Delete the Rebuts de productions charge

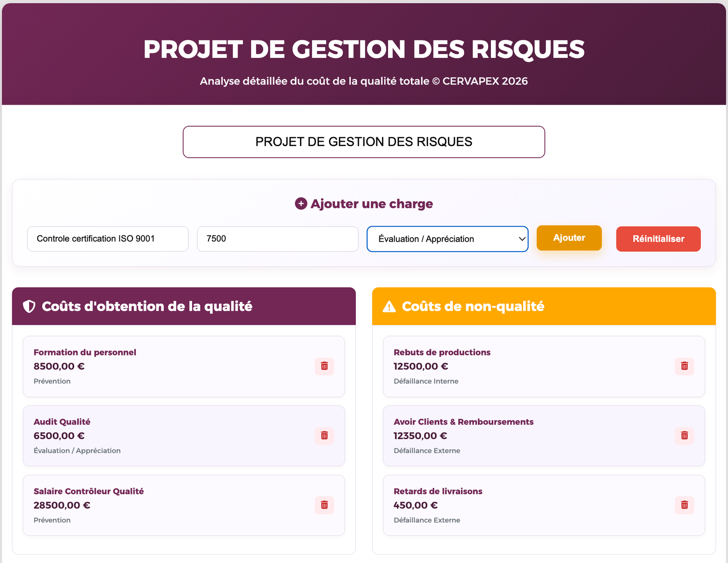(684, 366)
